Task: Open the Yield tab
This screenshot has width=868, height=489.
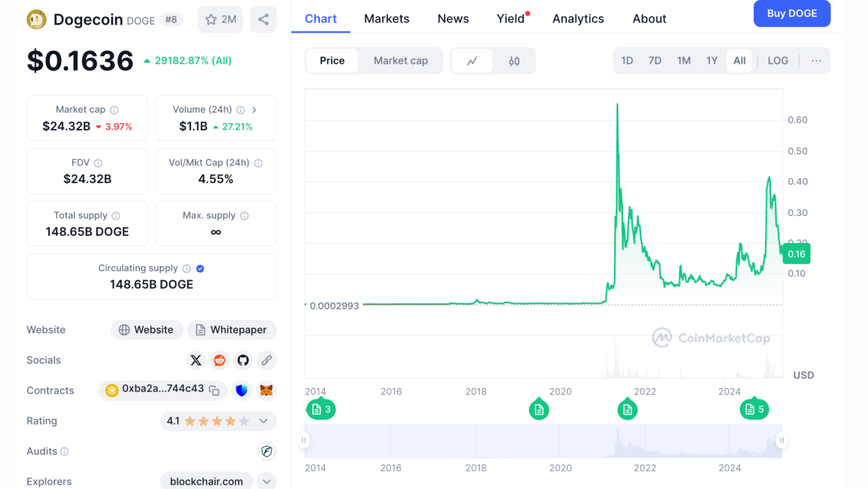Action: 511,19
